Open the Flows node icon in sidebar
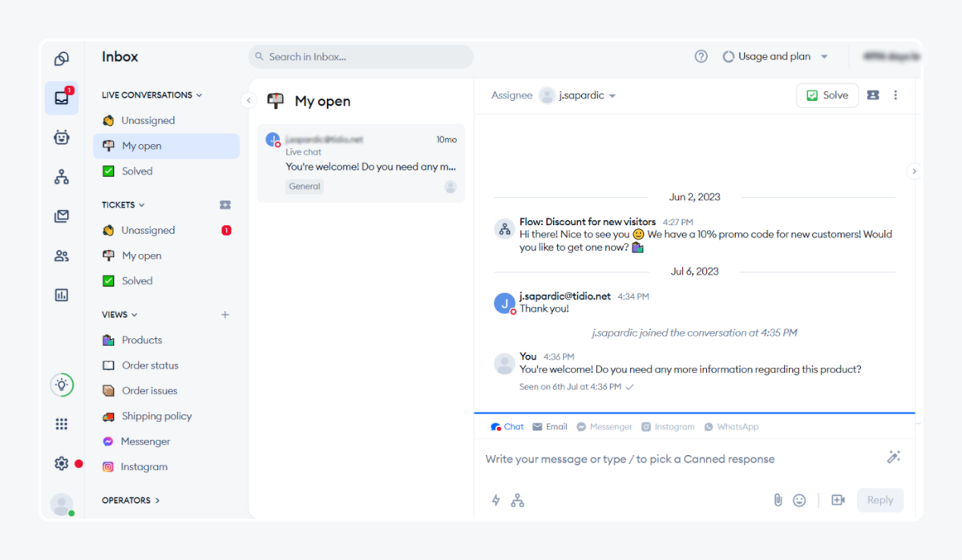 (62, 176)
